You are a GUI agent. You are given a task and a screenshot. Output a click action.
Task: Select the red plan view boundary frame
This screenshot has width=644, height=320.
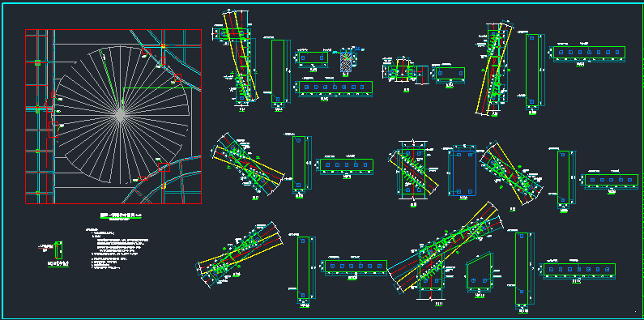[113, 116]
